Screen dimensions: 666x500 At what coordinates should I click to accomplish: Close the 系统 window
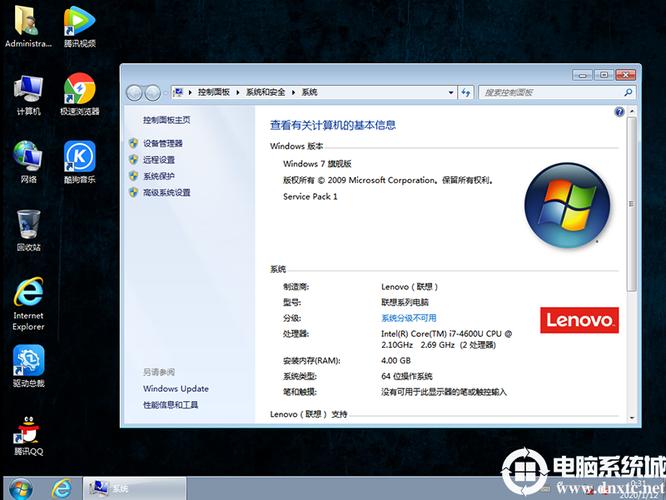[625, 75]
